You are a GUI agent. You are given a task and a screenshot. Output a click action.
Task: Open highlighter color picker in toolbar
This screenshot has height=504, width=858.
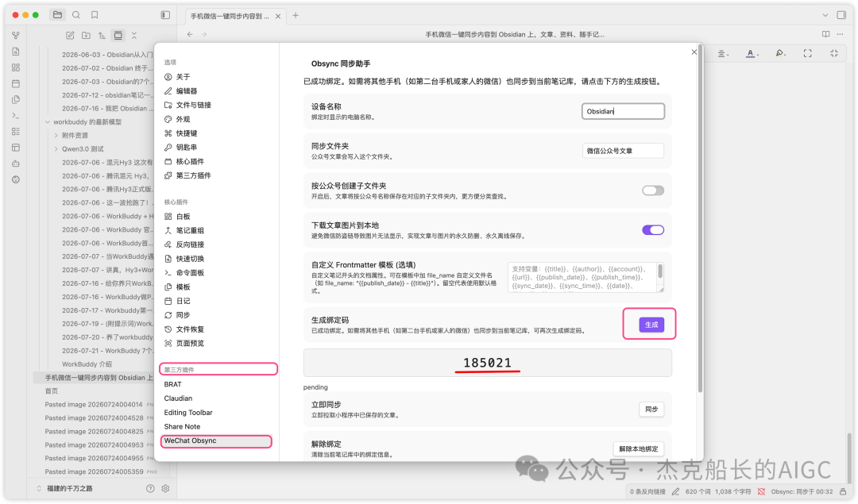780,53
